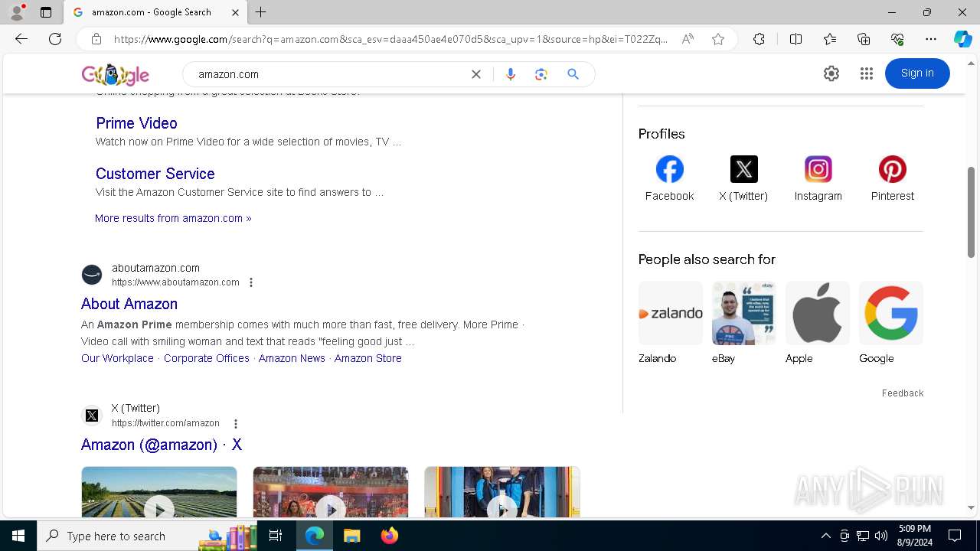
Task: Open Corporate Offices sitelink
Action: (x=207, y=358)
